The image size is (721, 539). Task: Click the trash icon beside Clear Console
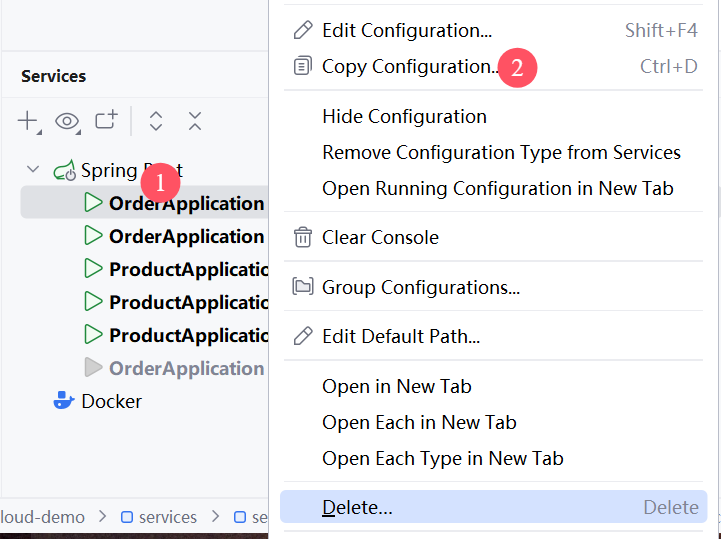[303, 238]
